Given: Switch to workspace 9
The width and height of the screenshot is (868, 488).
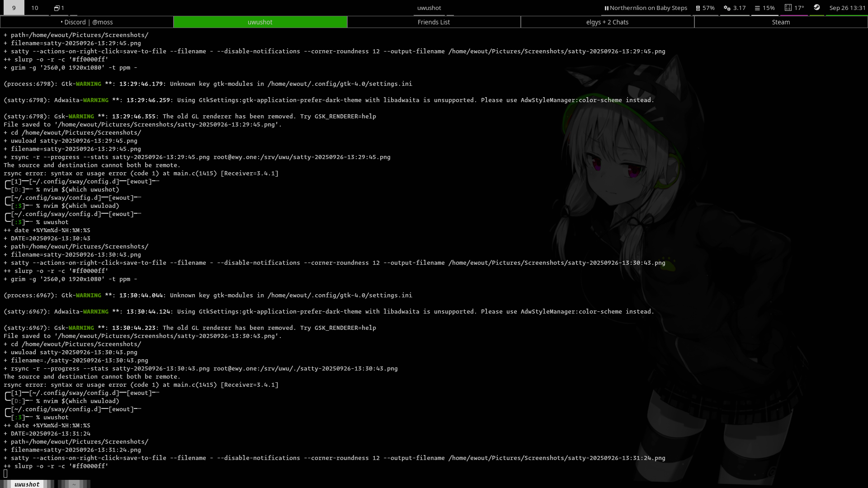Looking at the screenshot, I should coord(14,8).
